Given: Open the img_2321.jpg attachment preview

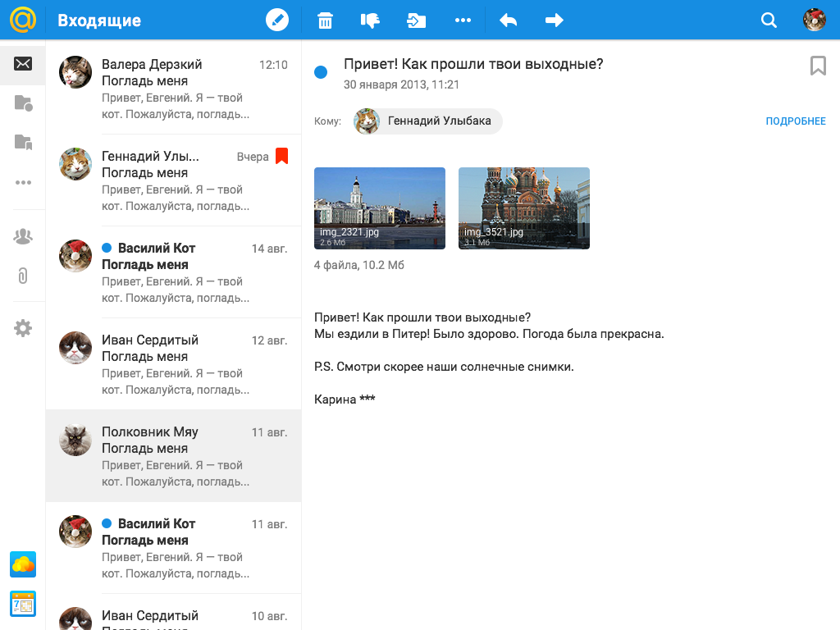Looking at the screenshot, I should tap(380, 208).
